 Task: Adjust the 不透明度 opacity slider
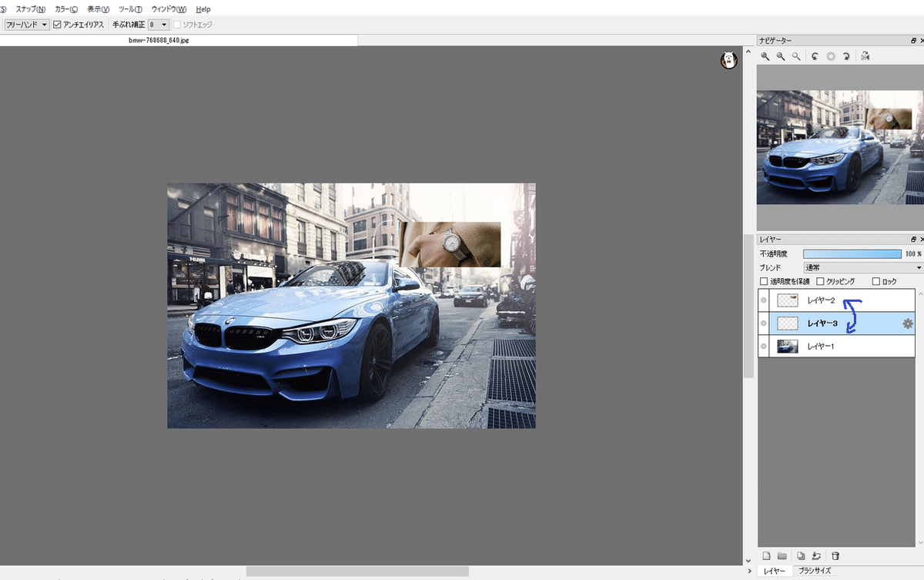click(x=852, y=253)
